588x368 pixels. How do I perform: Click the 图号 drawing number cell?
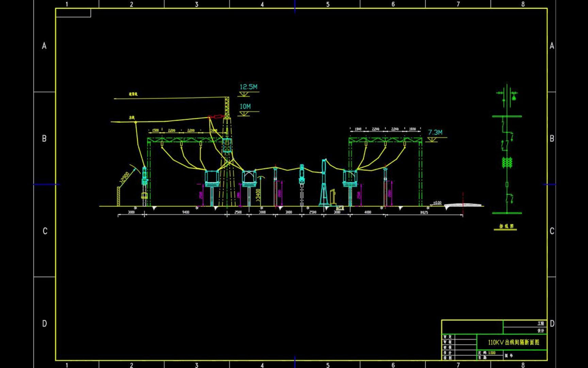(525, 355)
